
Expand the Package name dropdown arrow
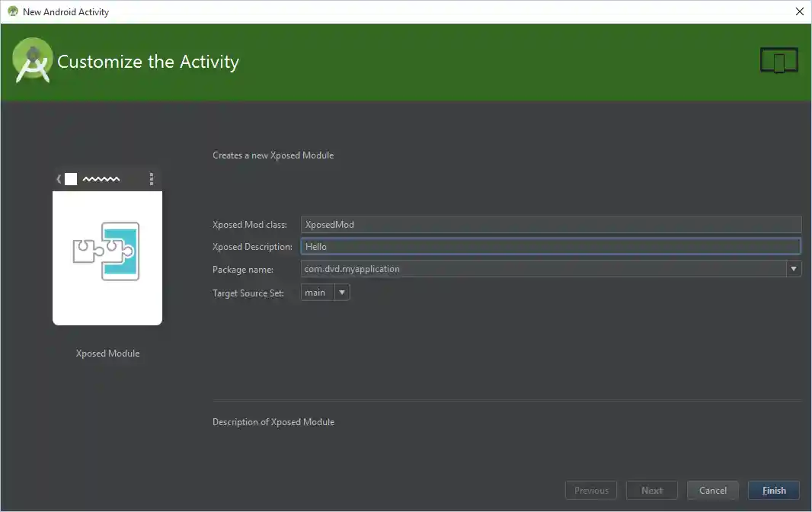click(794, 268)
